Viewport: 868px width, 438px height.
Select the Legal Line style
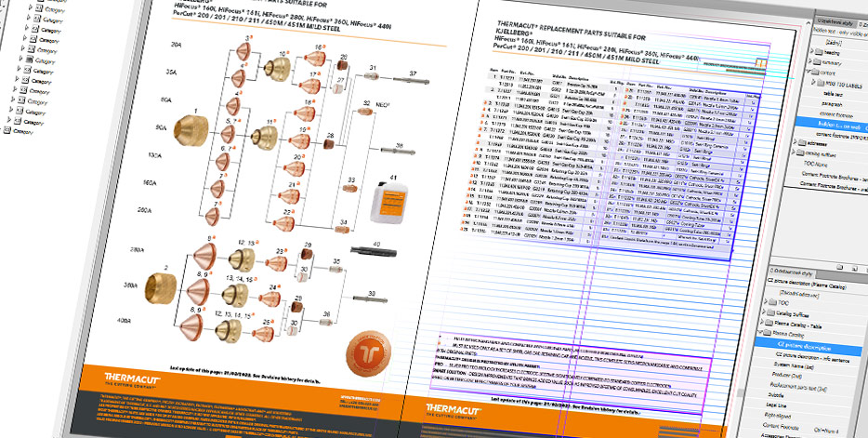click(776, 405)
